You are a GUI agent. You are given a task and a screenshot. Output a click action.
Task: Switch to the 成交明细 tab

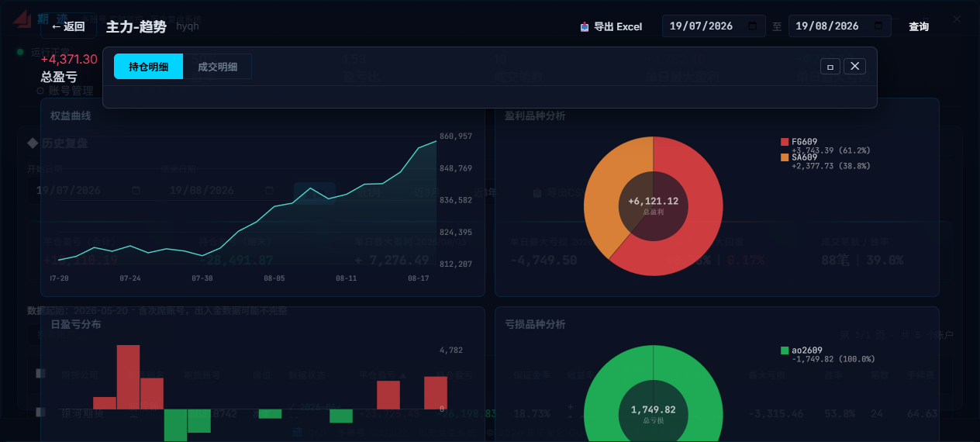217,67
